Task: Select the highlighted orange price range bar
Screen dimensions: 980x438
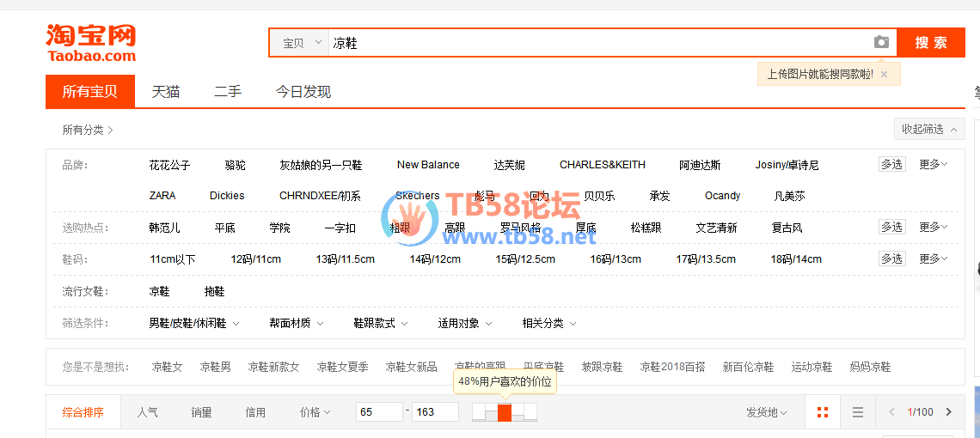Action: (505, 412)
